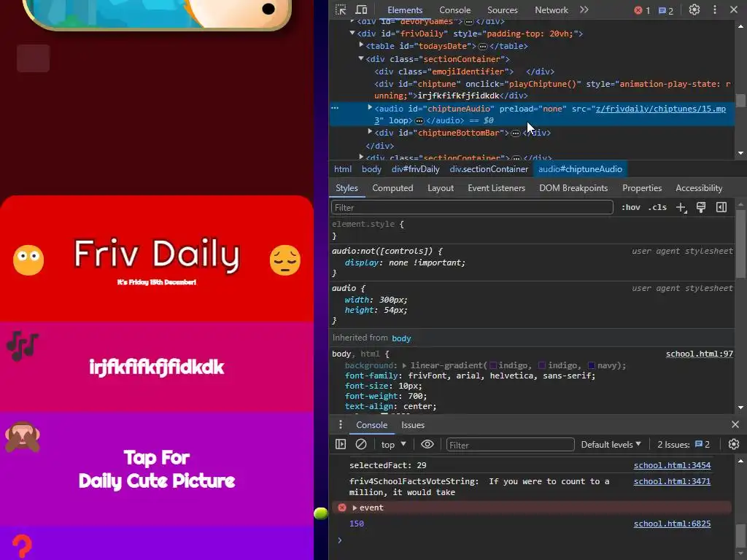Open the Sources tab
Image resolution: width=747 pixels, height=560 pixels.
click(502, 10)
